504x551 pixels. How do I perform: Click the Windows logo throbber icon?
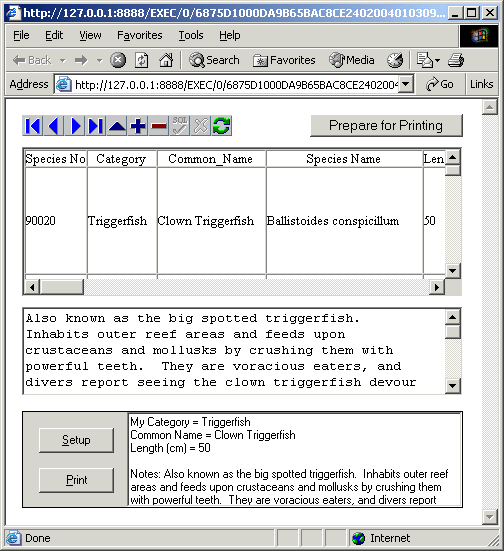[479, 35]
